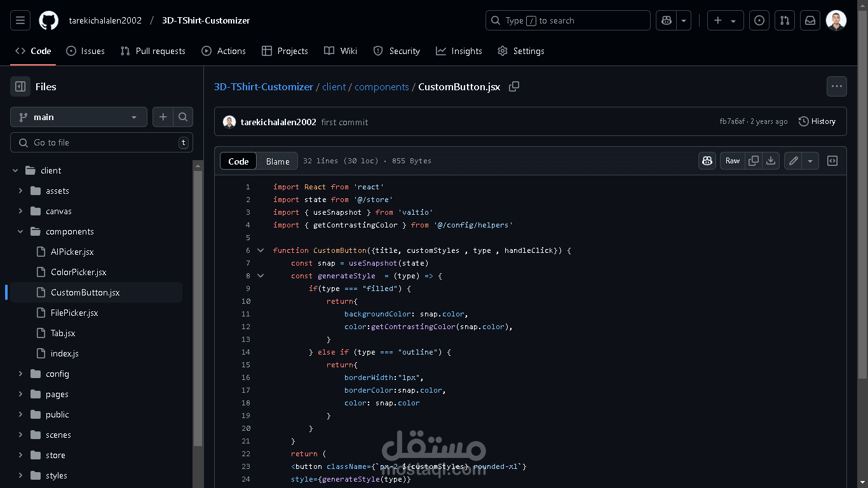Expand the store folder

tap(20, 455)
